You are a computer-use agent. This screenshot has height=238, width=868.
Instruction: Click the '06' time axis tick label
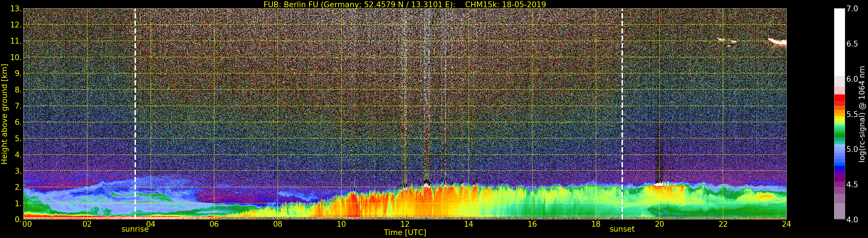coord(214,224)
